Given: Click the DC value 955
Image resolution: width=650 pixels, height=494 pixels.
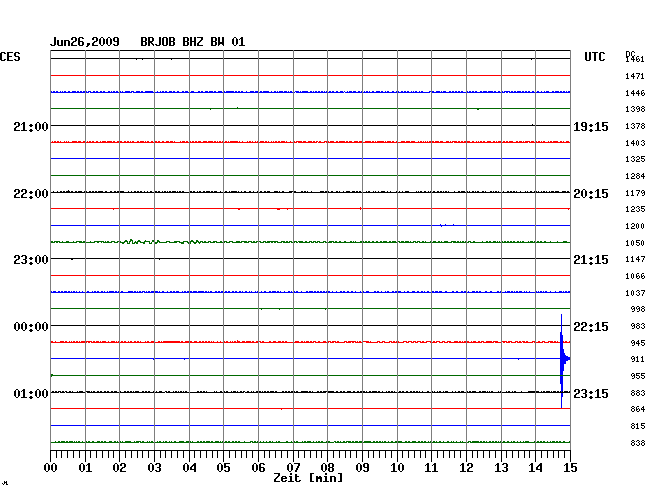Looking at the screenshot, I should [638, 376].
